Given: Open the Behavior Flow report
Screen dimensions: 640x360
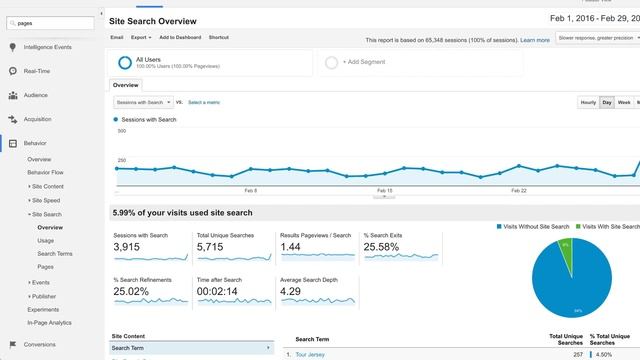Looking at the screenshot, I should (45, 172).
